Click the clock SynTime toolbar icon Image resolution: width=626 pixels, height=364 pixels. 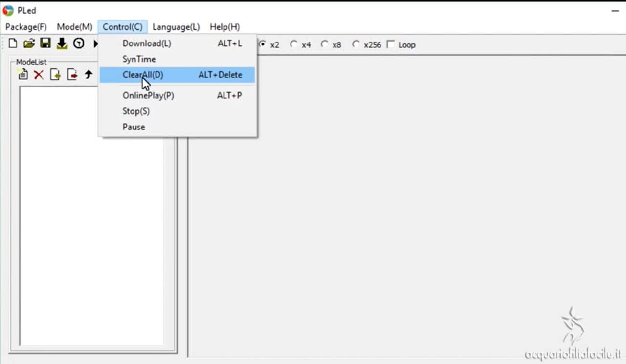(78, 44)
